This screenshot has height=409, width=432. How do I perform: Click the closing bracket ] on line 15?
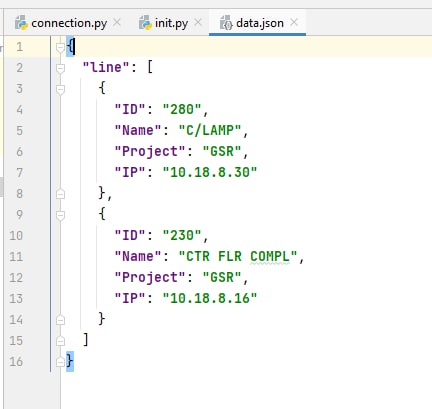pos(86,340)
